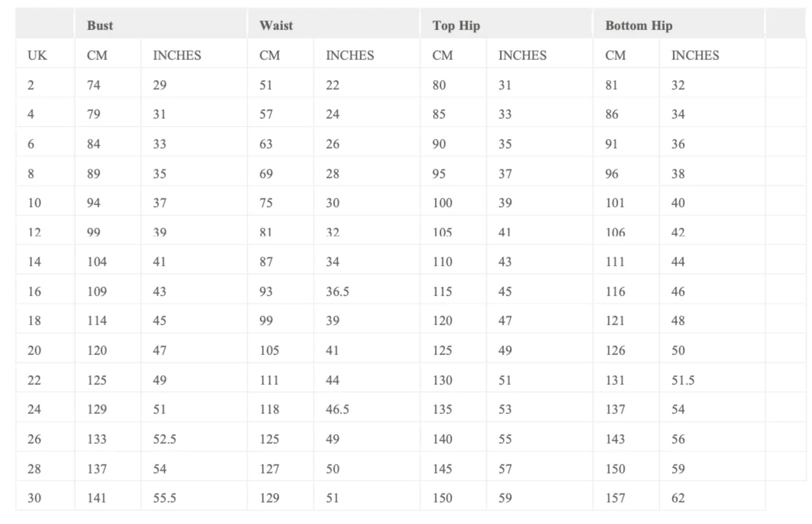This screenshot has width=812, height=524.
Task: Click the Bust column header
Action: pos(100,25)
